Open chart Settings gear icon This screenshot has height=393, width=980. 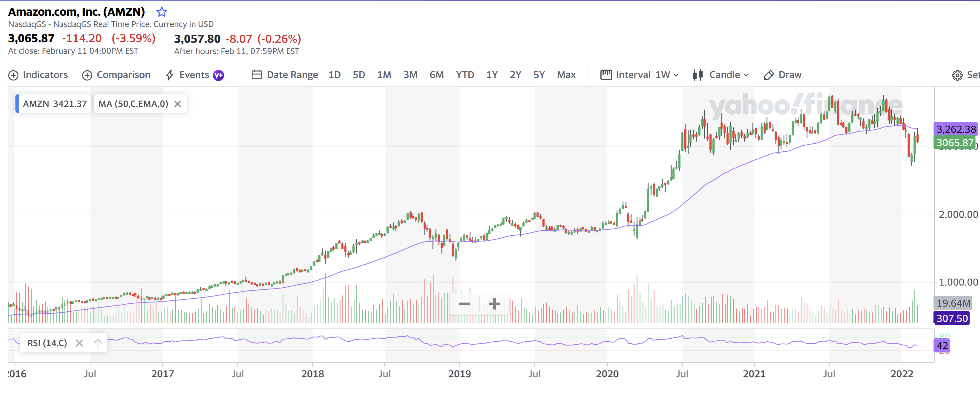click(957, 75)
